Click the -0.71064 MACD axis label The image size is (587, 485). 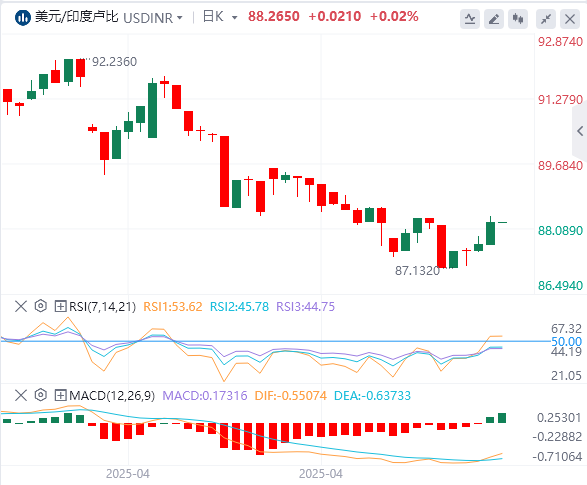557,457
